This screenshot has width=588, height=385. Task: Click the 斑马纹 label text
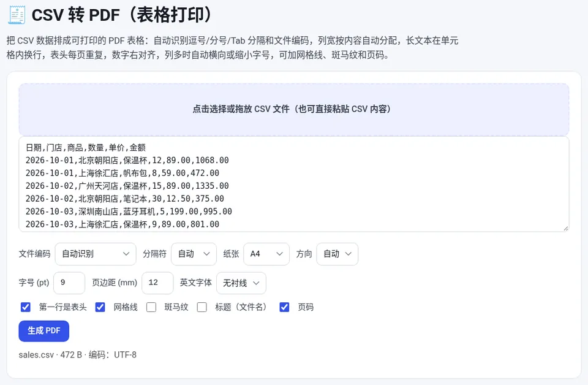(x=176, y=307)
